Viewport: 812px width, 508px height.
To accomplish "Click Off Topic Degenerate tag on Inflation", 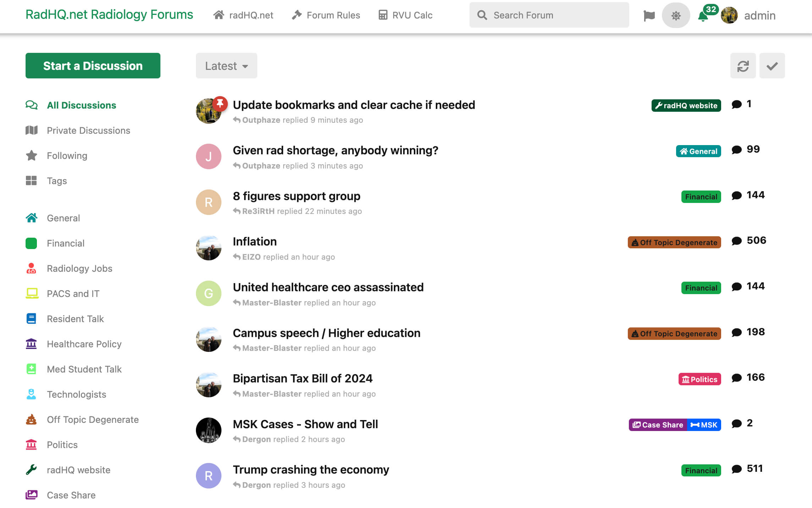I will pyautogui.click(x=674, y=243).
